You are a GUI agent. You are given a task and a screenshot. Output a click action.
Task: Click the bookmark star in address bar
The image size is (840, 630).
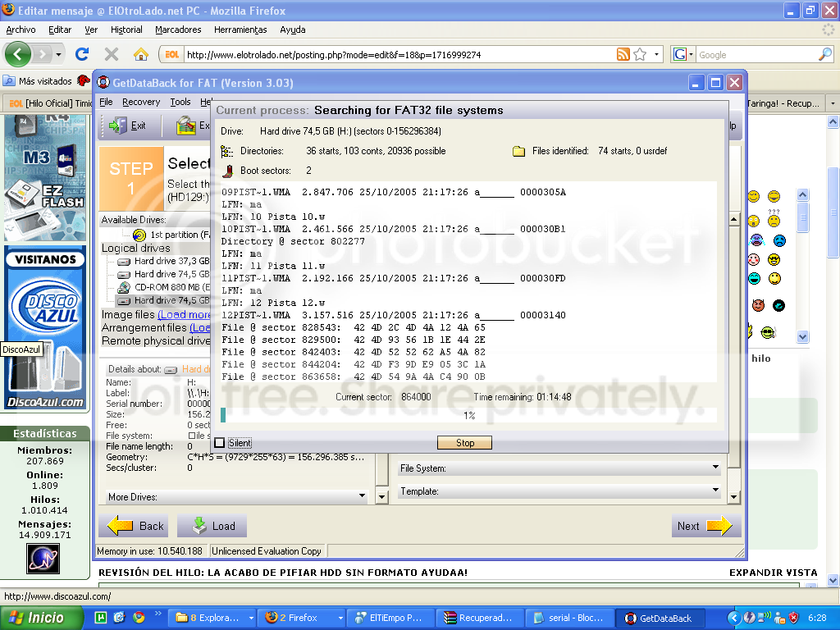pyautogui.click(x=640, y=55)
